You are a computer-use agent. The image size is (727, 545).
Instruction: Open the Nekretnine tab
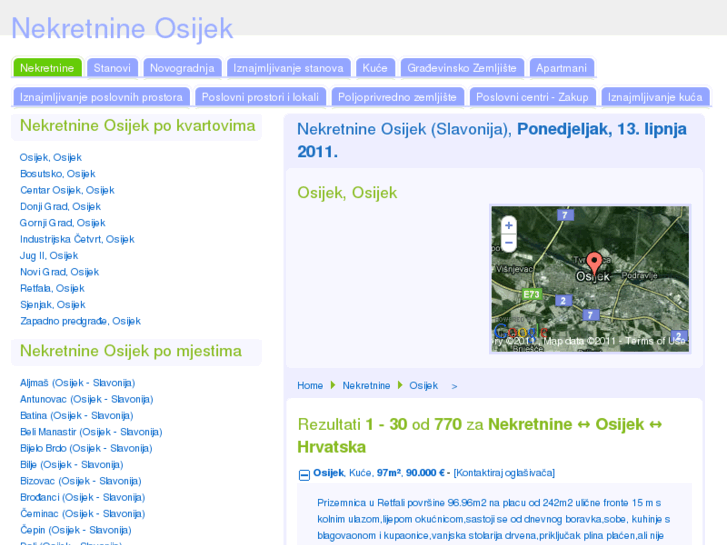click(x=47, y=68)
